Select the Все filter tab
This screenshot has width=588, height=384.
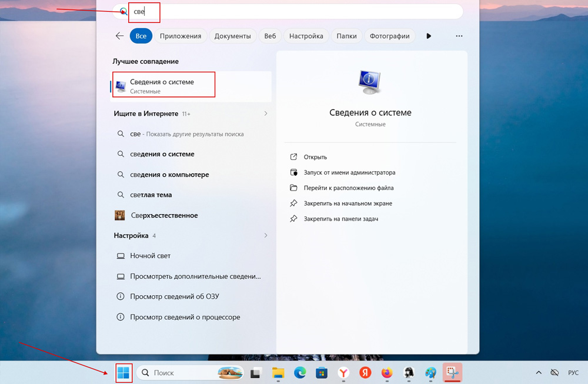point(141,36)
